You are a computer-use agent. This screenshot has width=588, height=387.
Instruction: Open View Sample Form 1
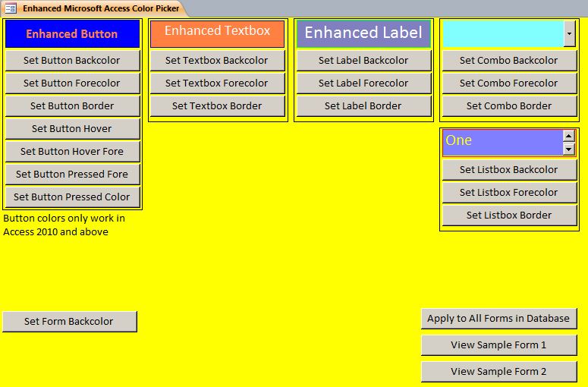point(498,345)
